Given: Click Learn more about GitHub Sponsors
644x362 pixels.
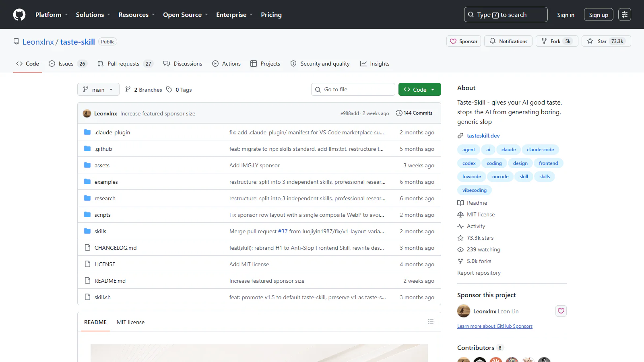Looking at the screenshot, I should pyautogui.click(x=495, y=326).
